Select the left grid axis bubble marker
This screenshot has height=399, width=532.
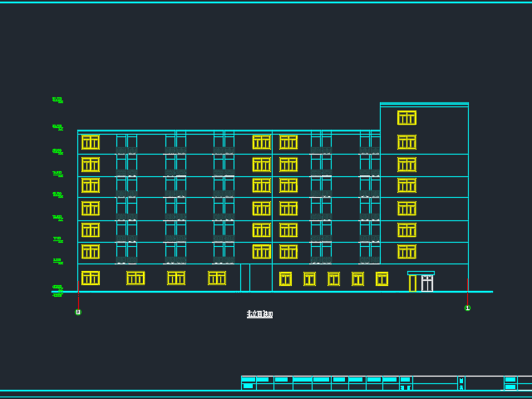tap(78, 313)
